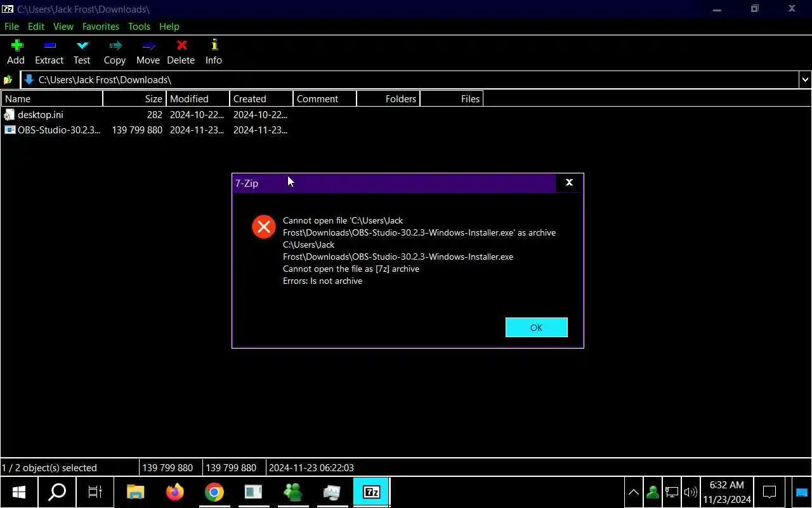Sort by the Modified column header
The image size is (812, 508).
198,98
